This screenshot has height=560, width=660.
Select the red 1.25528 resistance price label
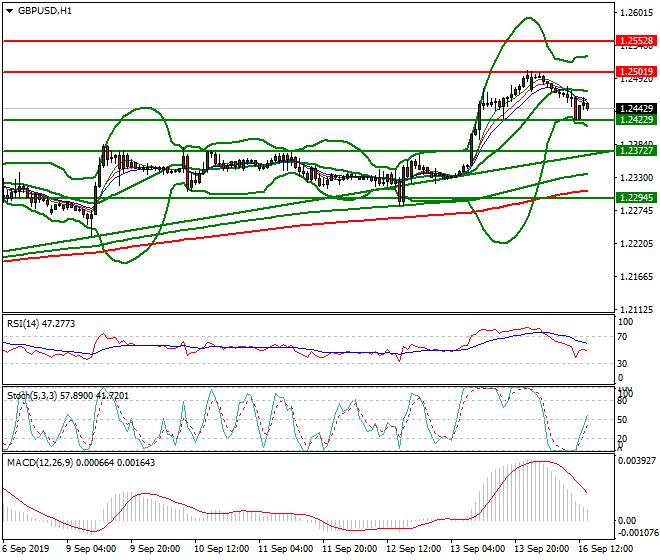[636, 41]
